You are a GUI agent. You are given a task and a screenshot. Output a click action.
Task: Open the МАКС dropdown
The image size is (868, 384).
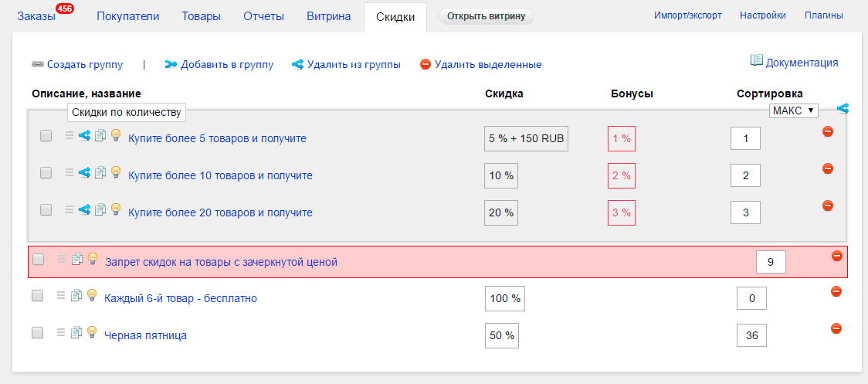pyautogui.click(x=793, y=110)
